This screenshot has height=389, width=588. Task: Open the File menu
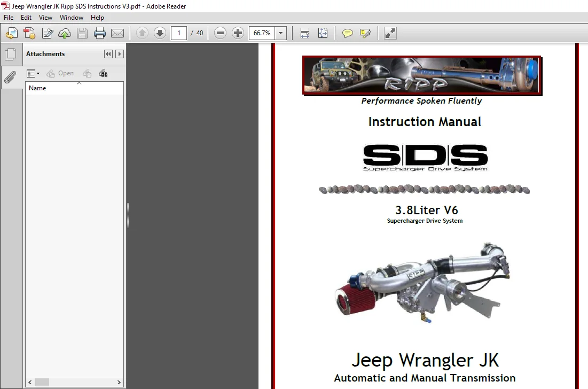(9, 18)
